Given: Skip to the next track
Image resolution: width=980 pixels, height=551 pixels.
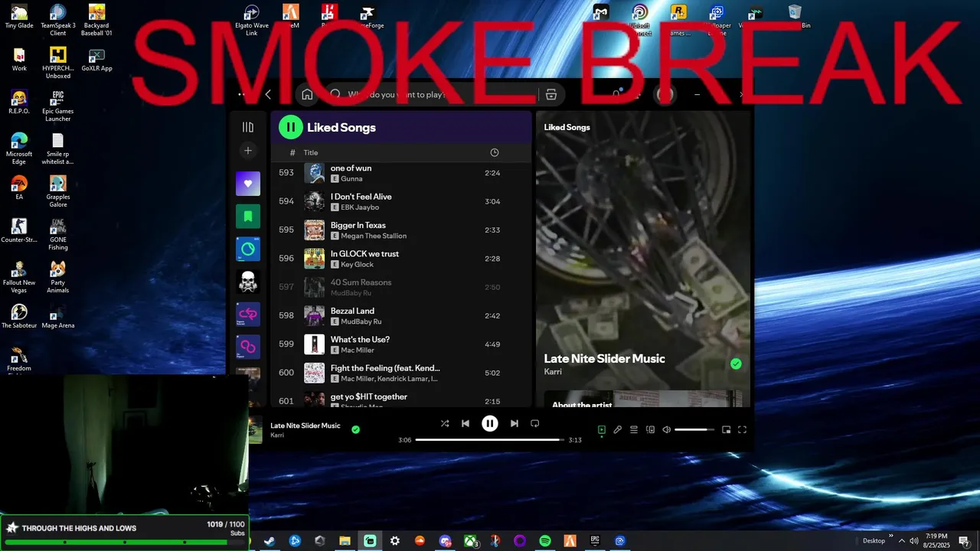Looking at the screenshot, I should pos(514,423).
